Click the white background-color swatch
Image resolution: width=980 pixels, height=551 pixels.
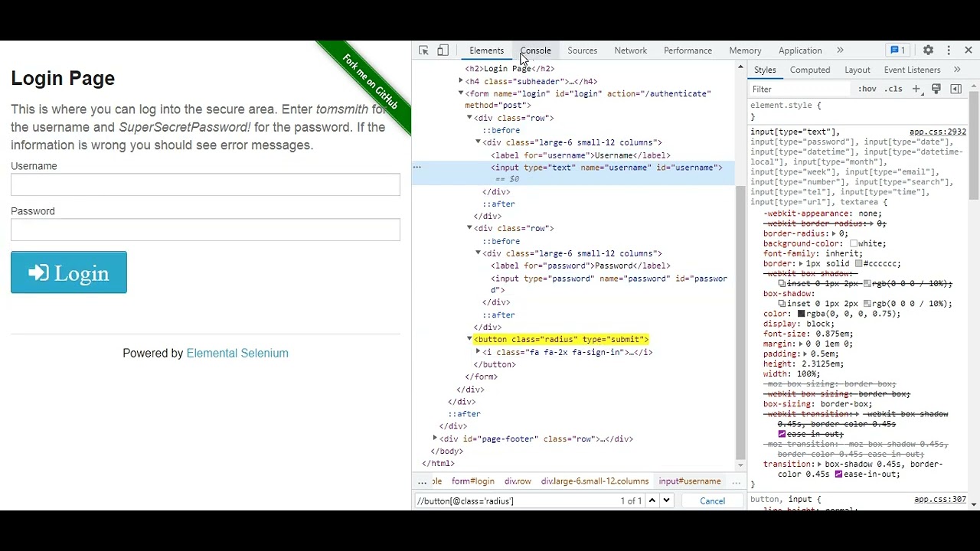853,243
